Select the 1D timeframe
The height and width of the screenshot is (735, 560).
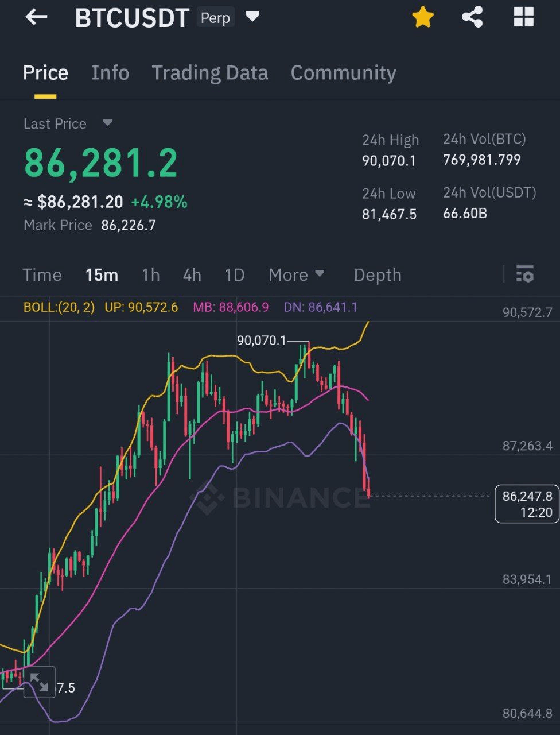click(x=235, y=275)
